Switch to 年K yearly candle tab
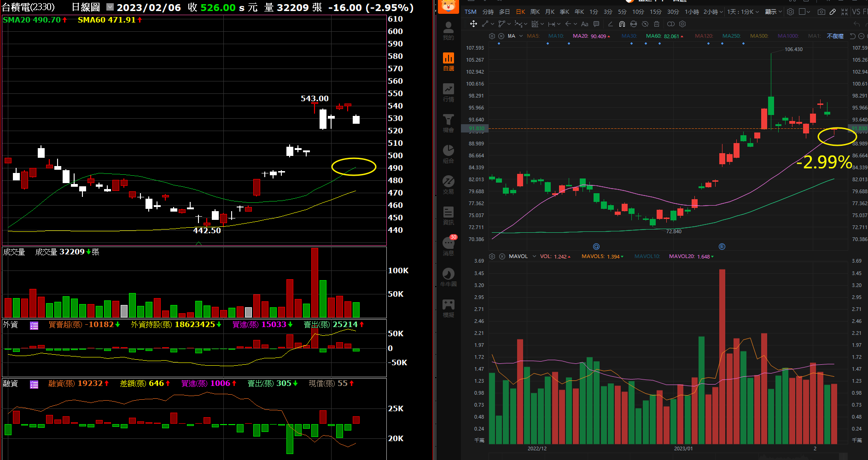 [579, 11]
